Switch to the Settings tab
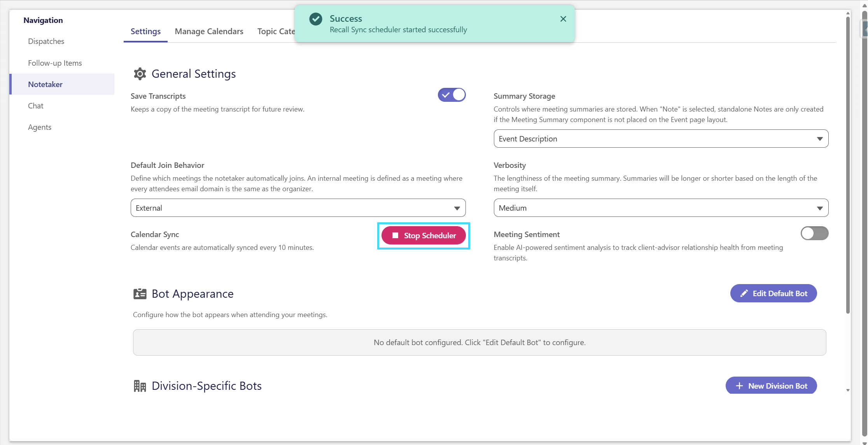Screen dimensions: 868x445 point(145,31)
